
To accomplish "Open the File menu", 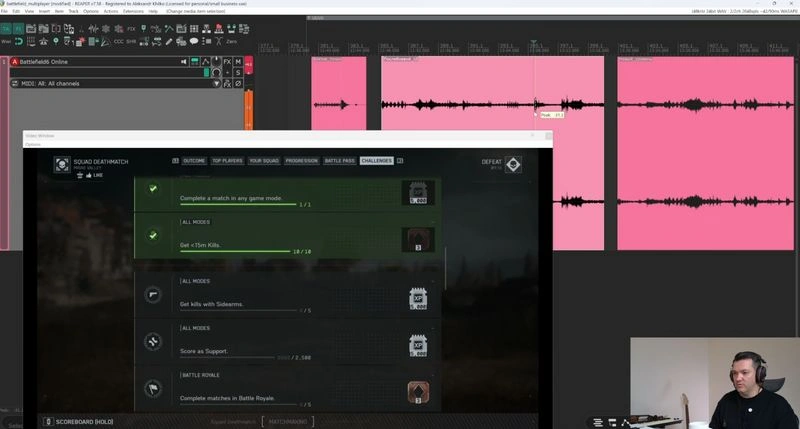I will 4,11.
